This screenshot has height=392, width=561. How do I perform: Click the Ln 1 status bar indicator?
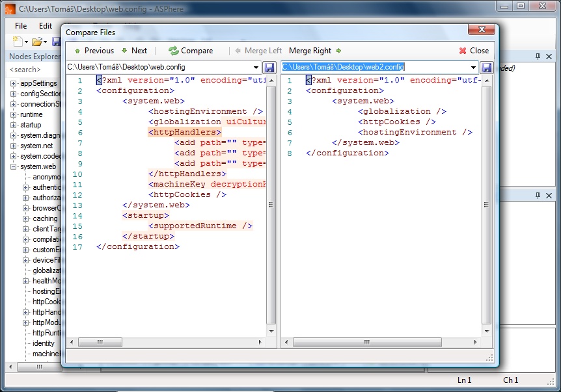465,380
